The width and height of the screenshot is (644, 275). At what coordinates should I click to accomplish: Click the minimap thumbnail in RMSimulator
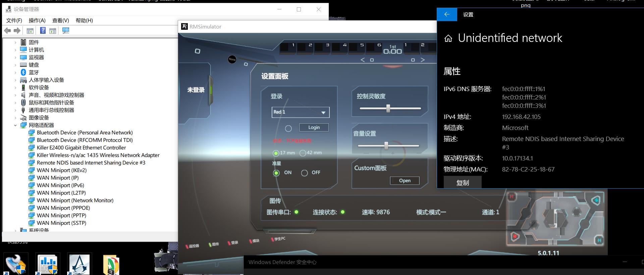pyautogui.click(x=556, y=219)
